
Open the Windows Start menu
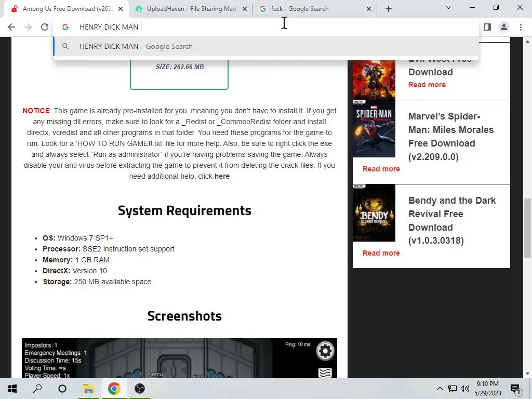click(12, 389)
